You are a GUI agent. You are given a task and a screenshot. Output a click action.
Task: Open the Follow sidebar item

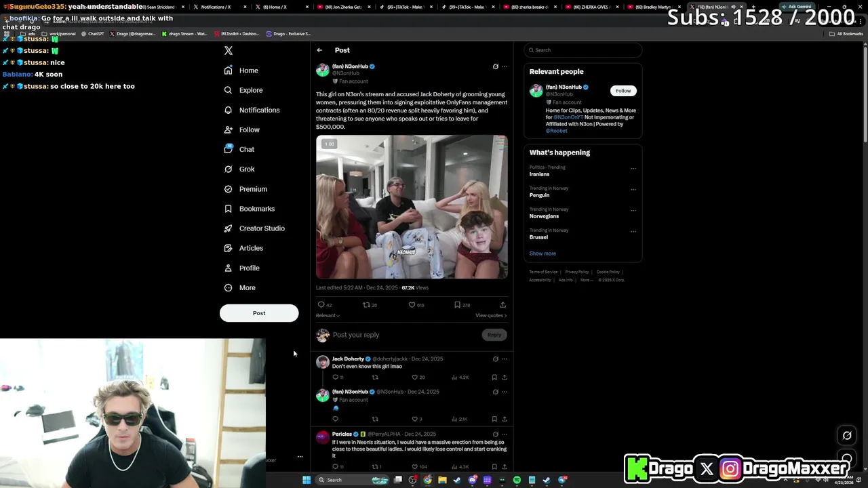242,129
